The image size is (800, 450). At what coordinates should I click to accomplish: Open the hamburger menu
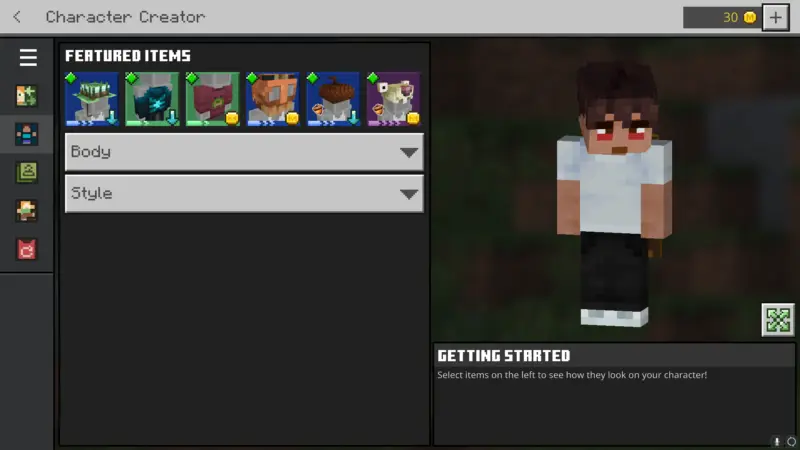pyautogui.click(x=28, y=57)
